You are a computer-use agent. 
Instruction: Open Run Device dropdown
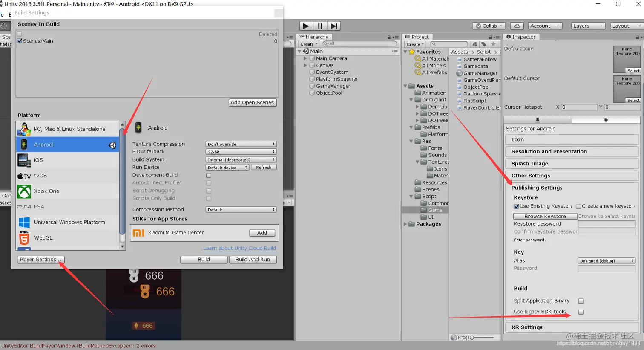[227, 168]
